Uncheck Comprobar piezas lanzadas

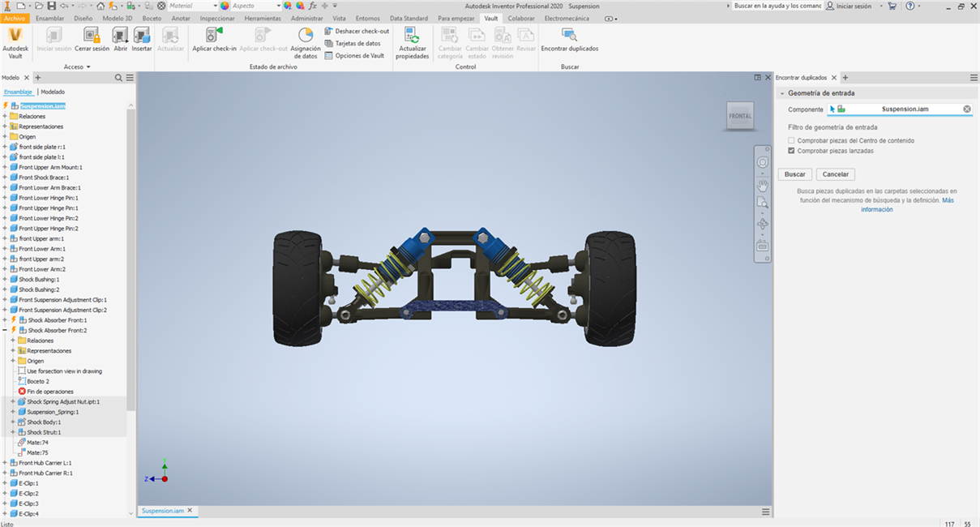(x=792, y=151)
